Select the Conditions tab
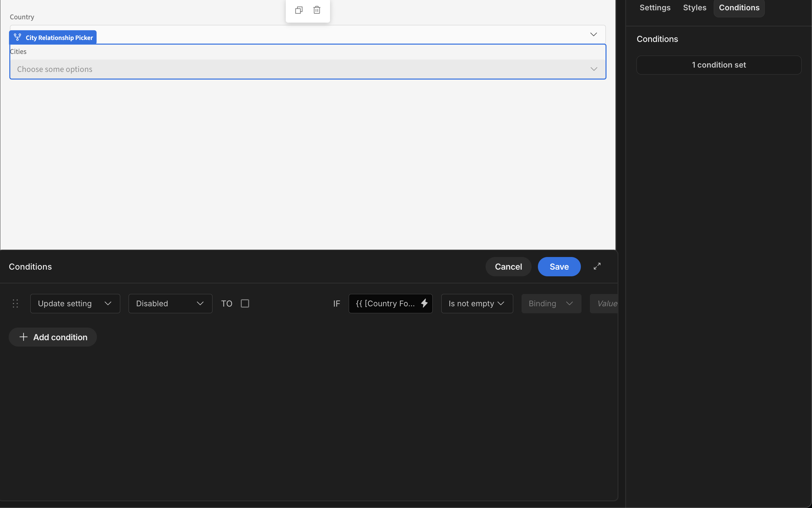 click(739, 8)
